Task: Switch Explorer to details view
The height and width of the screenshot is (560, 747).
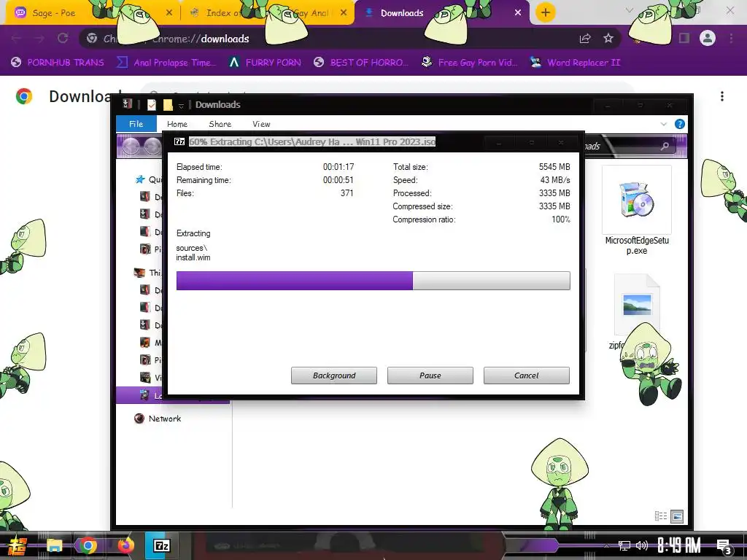Action: click(661, 516)
